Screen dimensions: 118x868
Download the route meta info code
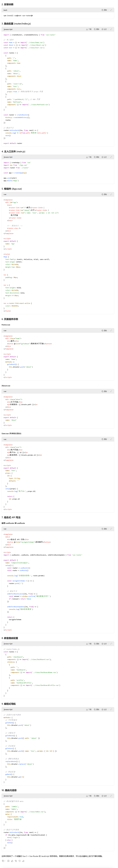89,796
